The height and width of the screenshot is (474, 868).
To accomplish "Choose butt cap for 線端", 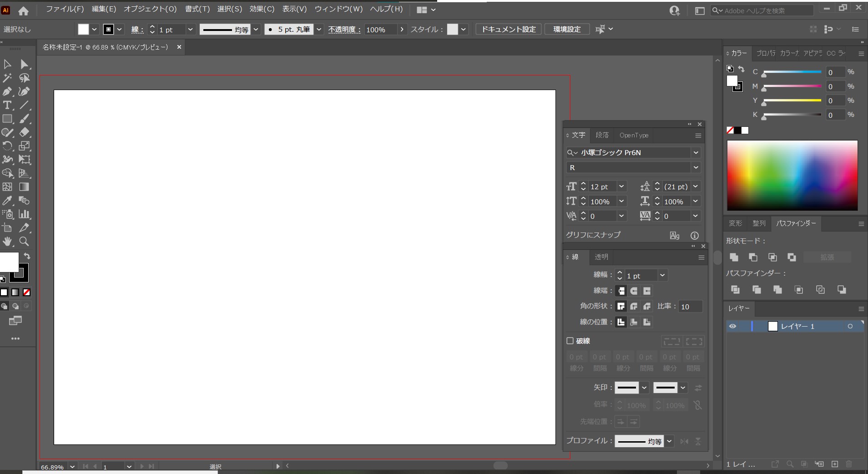I will point(621,291).
